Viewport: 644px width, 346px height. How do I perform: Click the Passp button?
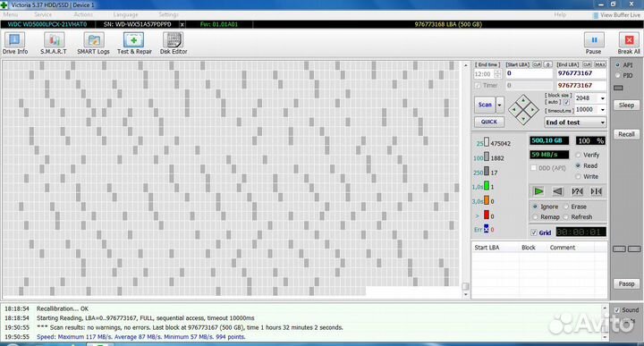[x=626, y=283]
